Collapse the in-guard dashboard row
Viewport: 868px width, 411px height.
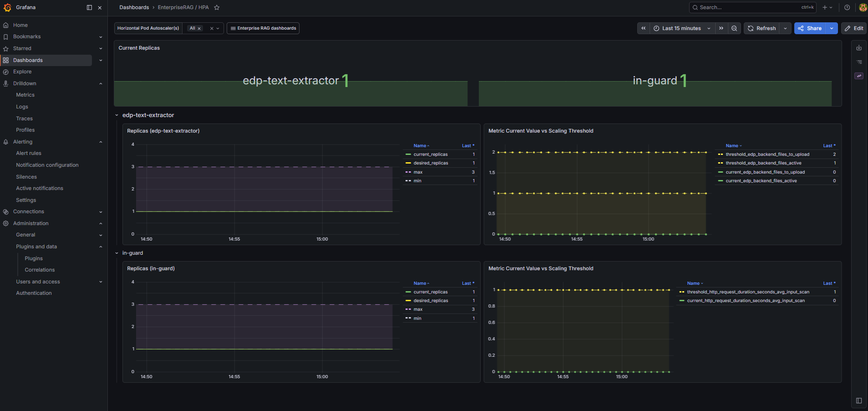pyautogui.click(x=117, y=253)
